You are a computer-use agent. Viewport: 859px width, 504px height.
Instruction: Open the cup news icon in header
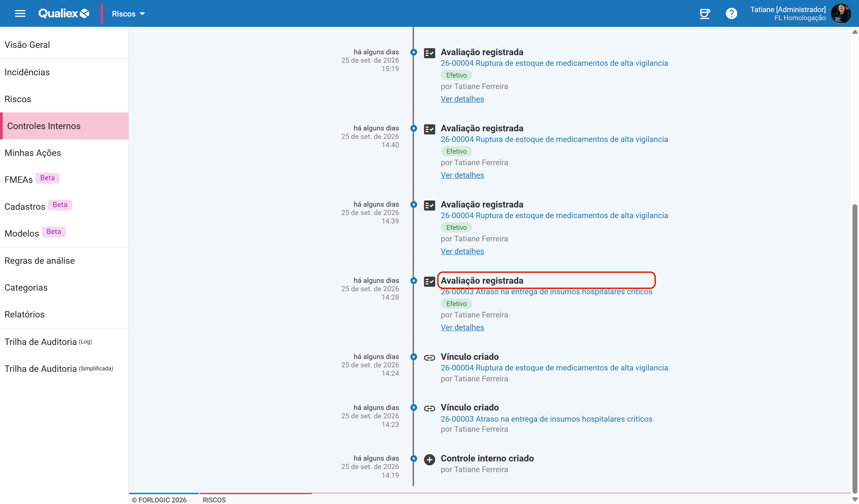[x=704, y=14]
